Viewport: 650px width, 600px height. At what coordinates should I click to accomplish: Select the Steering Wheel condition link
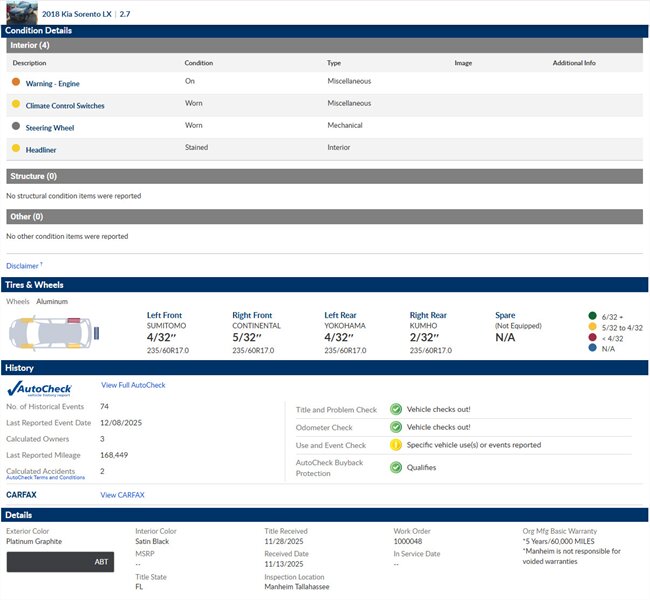pos(50,128)
